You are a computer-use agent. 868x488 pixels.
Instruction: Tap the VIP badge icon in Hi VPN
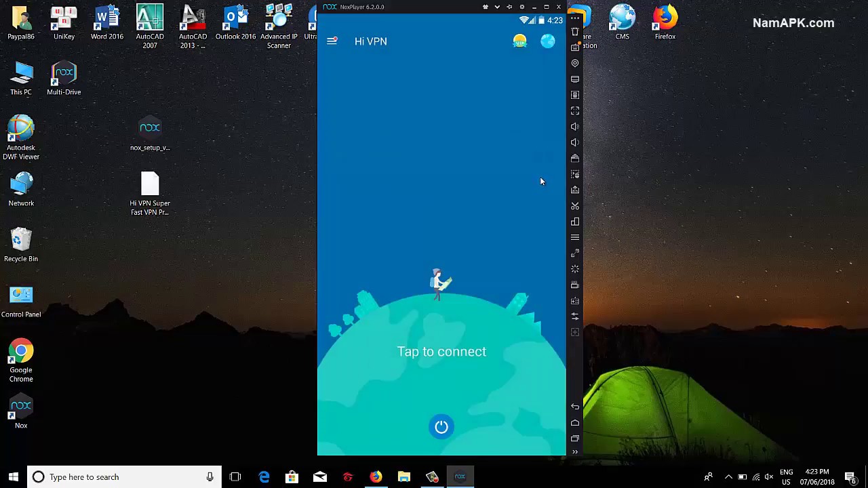(519, 41)
